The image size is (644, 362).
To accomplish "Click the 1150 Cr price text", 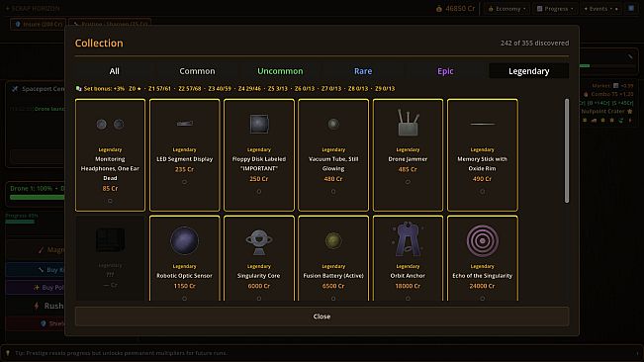I will pos(184,286).
